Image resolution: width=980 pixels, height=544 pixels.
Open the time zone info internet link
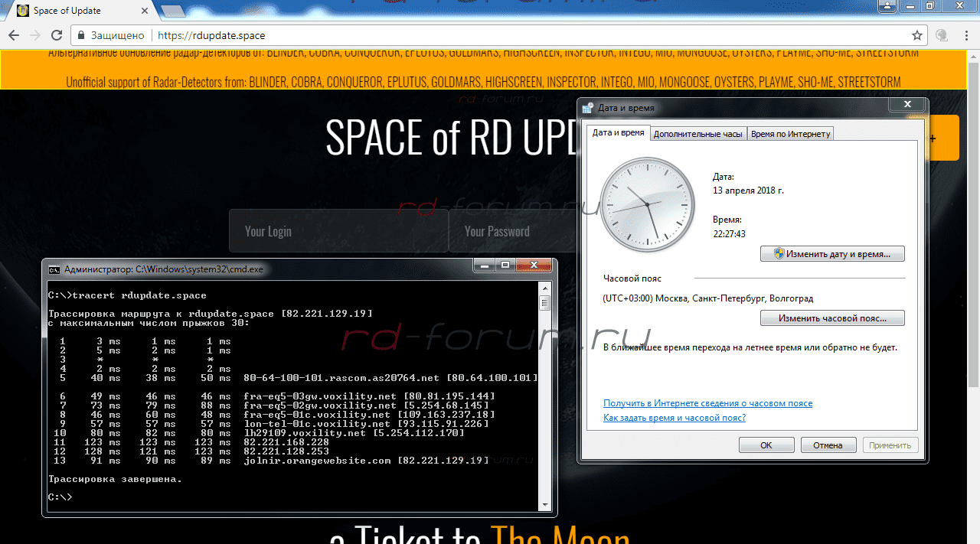point(707,403)
